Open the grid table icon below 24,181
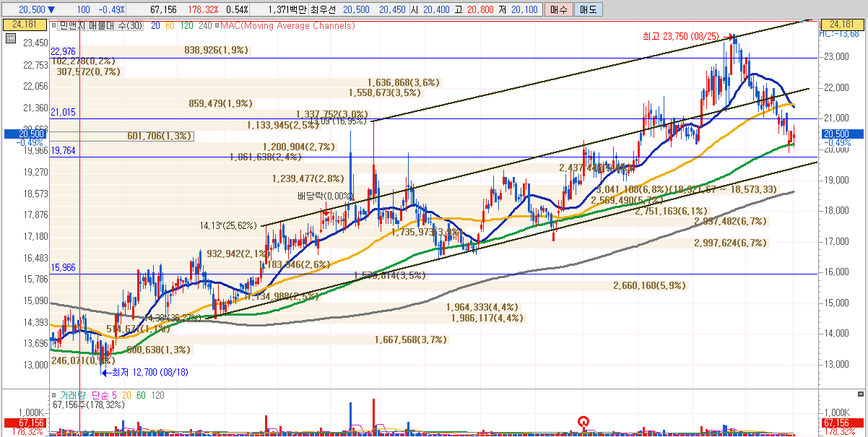 click(9, 39)
